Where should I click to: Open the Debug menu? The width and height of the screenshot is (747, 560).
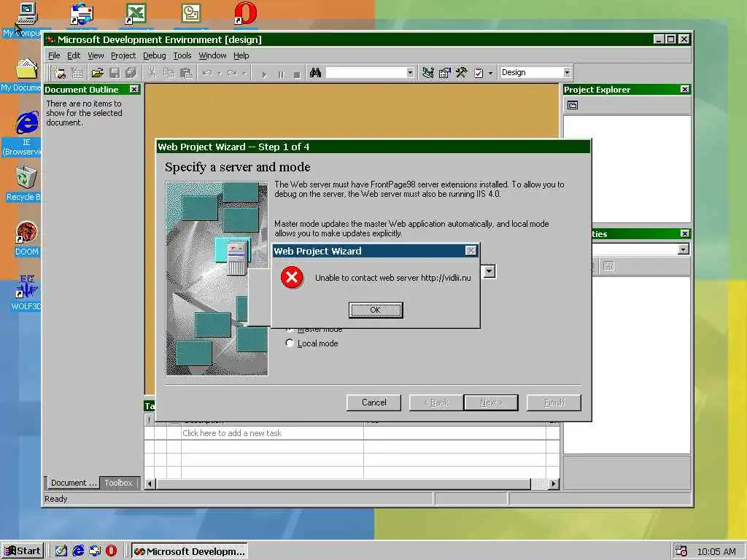tap(155, 55)
